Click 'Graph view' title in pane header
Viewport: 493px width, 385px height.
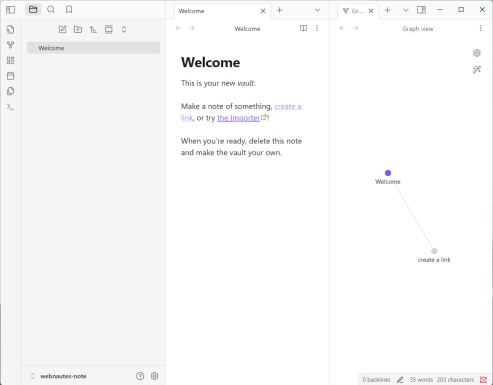click(x=418, y=29)
